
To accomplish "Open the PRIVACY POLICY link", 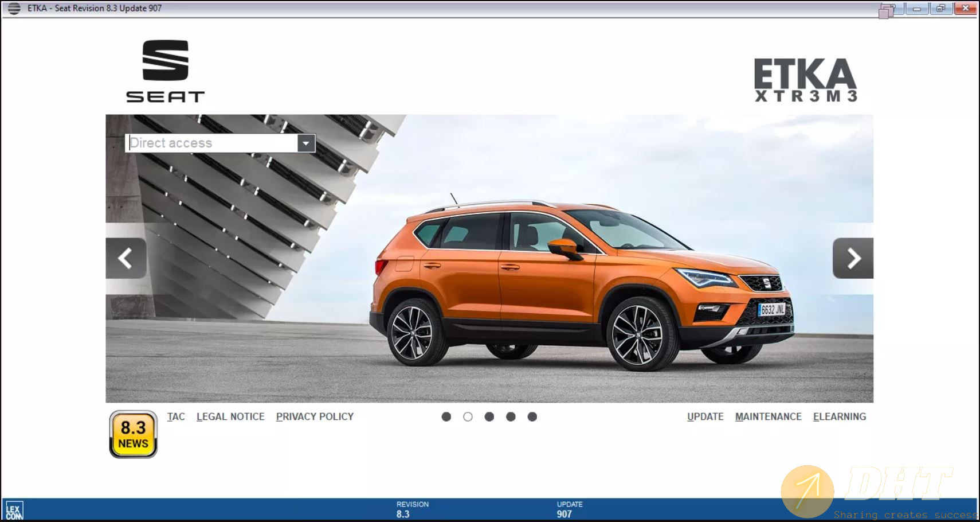I will pyautogui.click(x=315, y=417).
